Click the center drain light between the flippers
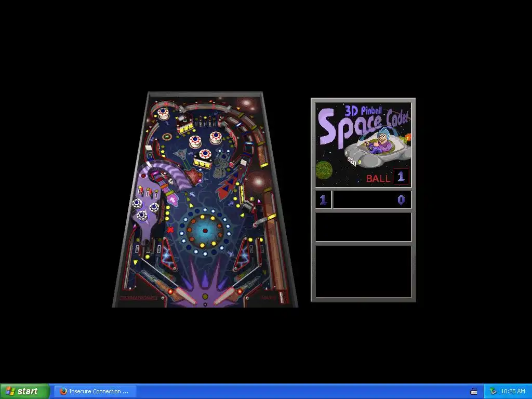The image size is (532, 399). click(205, 297)
